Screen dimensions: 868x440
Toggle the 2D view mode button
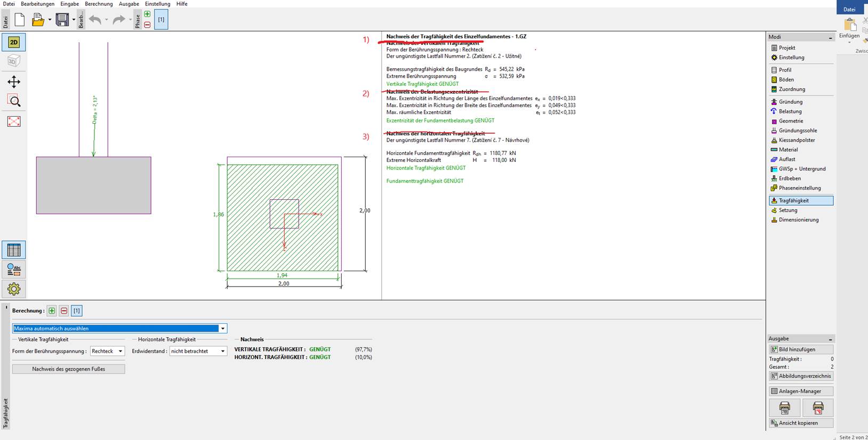point(14,42)
